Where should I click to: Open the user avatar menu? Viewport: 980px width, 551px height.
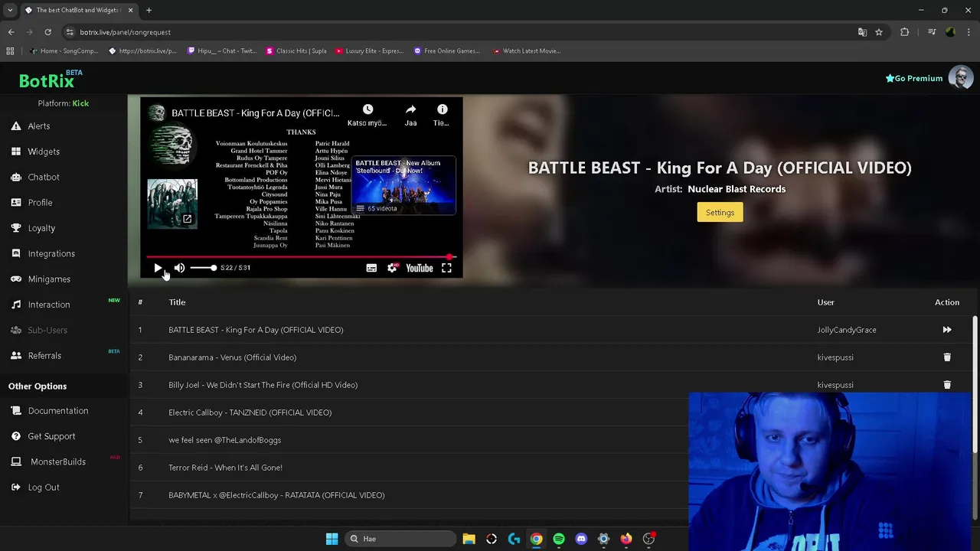point(960,78)
